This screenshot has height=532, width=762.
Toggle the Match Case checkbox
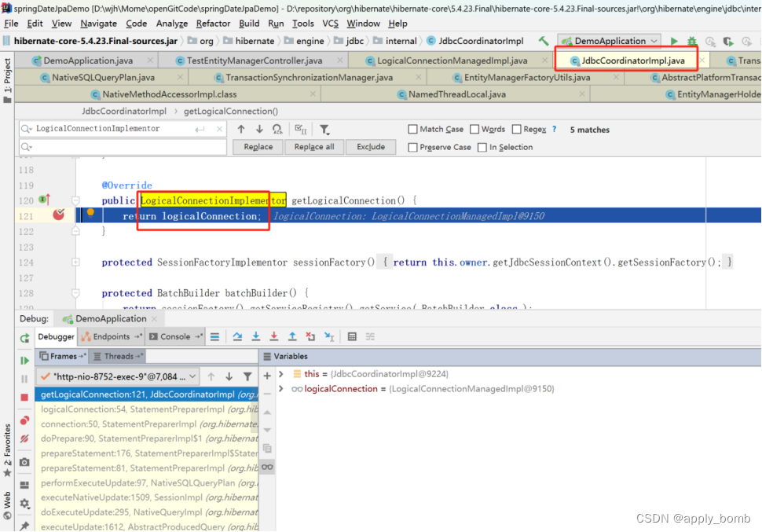coord(412,128)
